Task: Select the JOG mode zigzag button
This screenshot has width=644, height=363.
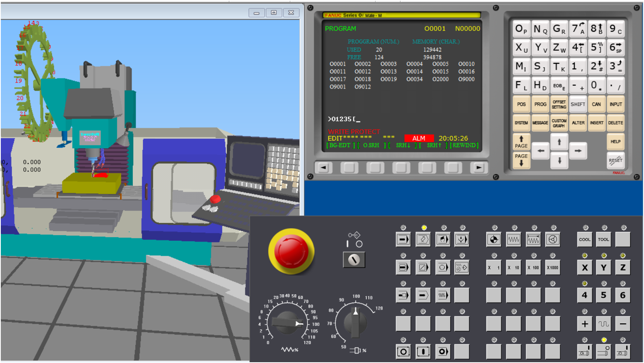Action: [x=514, y=240]
